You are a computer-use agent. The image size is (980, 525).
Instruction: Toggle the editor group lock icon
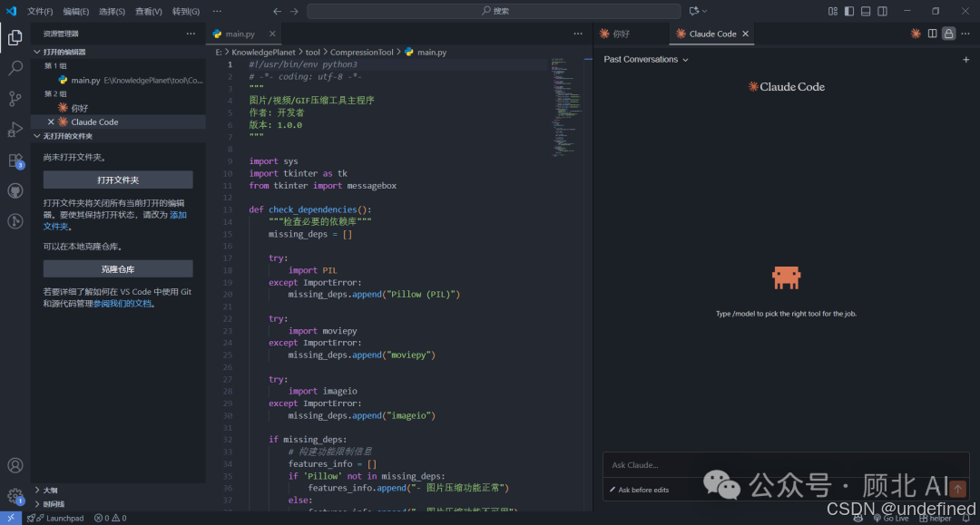click(949, 34)
